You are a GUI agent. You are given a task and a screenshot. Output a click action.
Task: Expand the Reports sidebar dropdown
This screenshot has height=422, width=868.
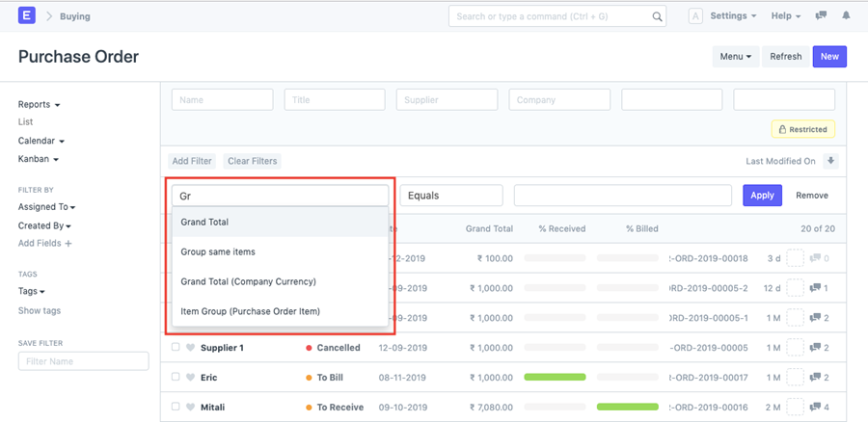[x=40, y=104]
